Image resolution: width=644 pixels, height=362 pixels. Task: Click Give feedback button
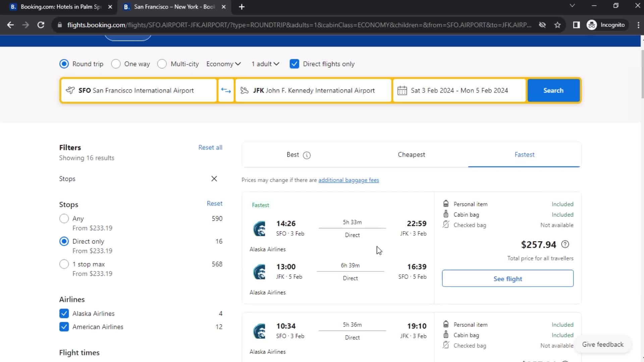coord(603,345)
